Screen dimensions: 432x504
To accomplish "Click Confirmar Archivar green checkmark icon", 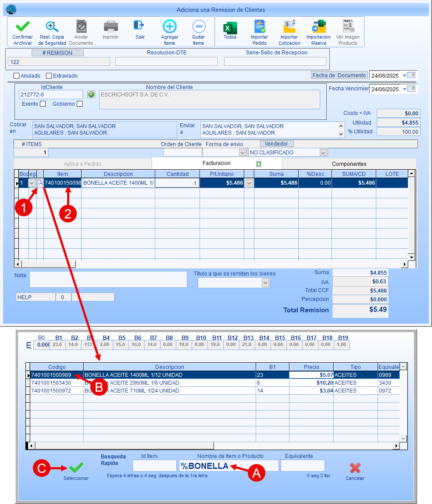I will [22, 26].
